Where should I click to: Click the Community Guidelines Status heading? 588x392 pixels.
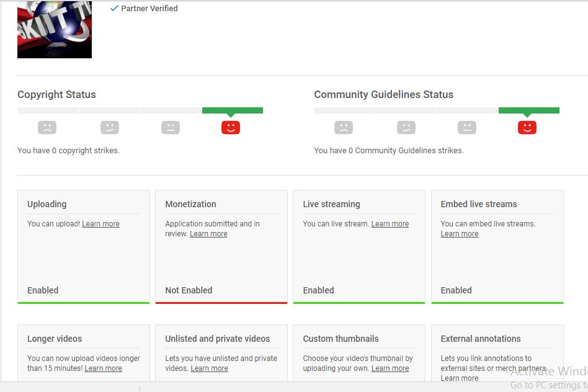pyautogui.click(x=383, y=94)
